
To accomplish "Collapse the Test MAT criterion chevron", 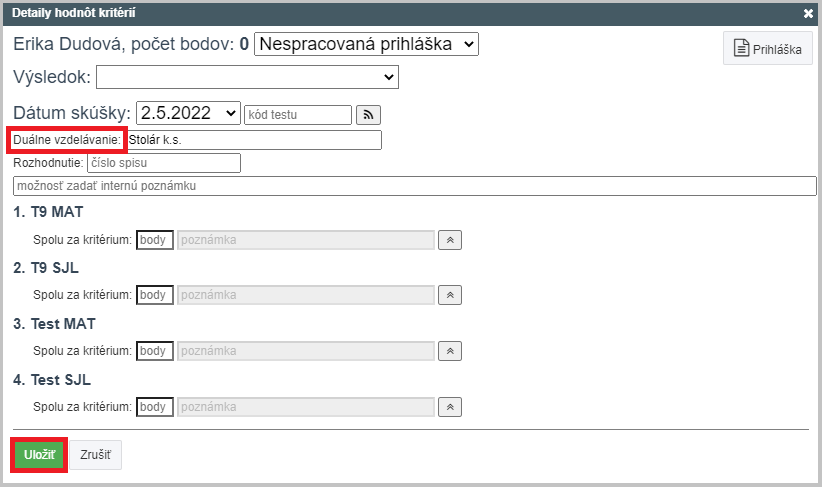I will (450, 351).
